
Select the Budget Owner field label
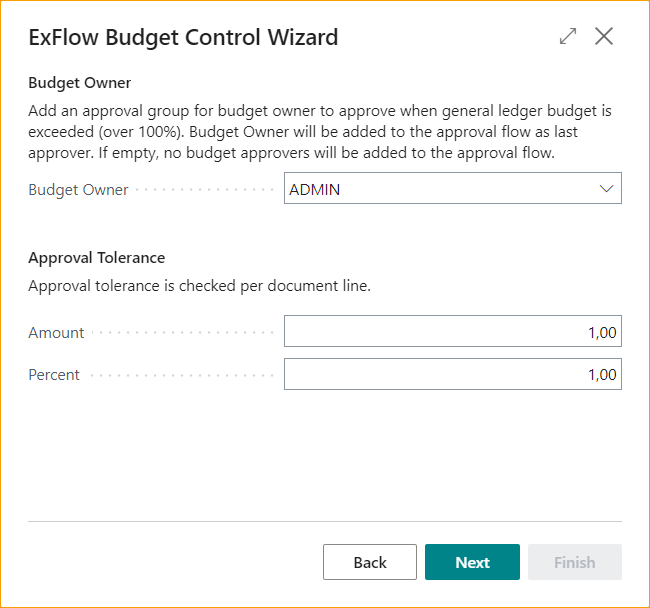pos(78,190)
